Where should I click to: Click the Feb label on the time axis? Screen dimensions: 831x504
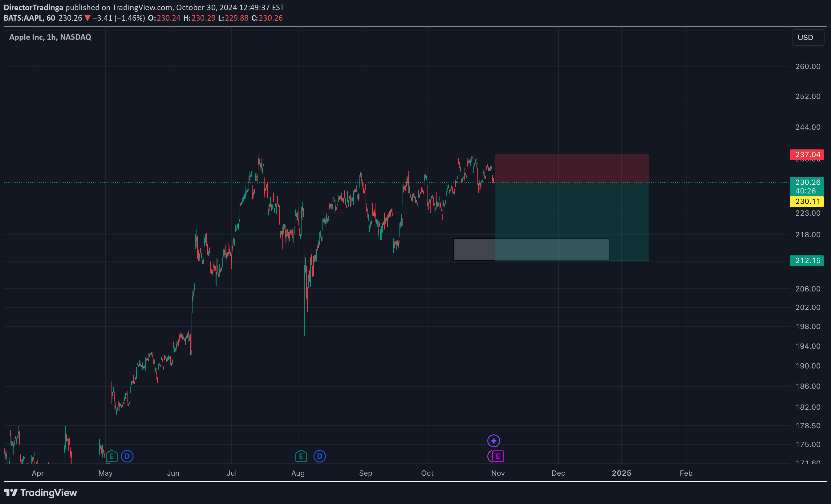(x=686, y=473)
